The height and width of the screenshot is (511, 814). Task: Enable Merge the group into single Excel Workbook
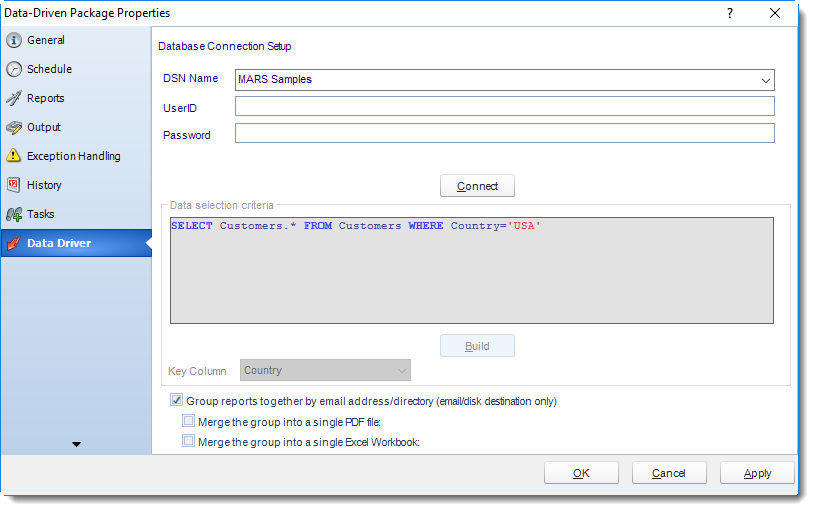tap(188, 441)
